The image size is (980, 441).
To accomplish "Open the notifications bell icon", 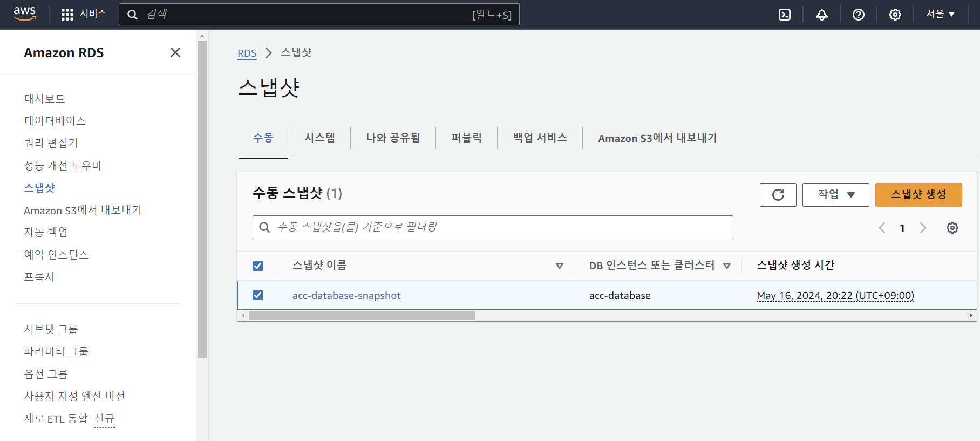I will pos(821,15).
